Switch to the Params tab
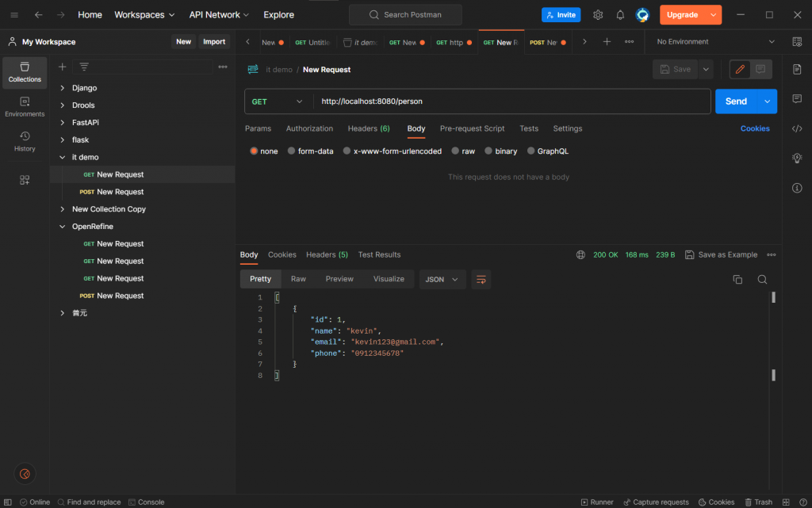Viewport: 812px width, 508px height. 258,128
